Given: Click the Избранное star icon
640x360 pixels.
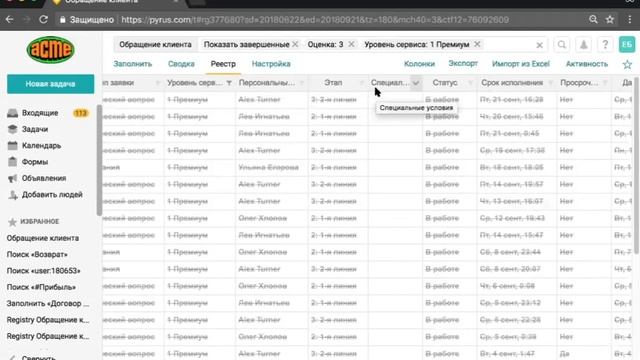Looking at the screenshot, I should point(12,222).
